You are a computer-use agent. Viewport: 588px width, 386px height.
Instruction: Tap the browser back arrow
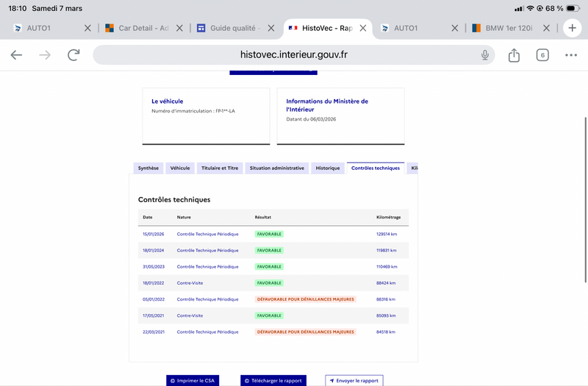tap(16, 55)
